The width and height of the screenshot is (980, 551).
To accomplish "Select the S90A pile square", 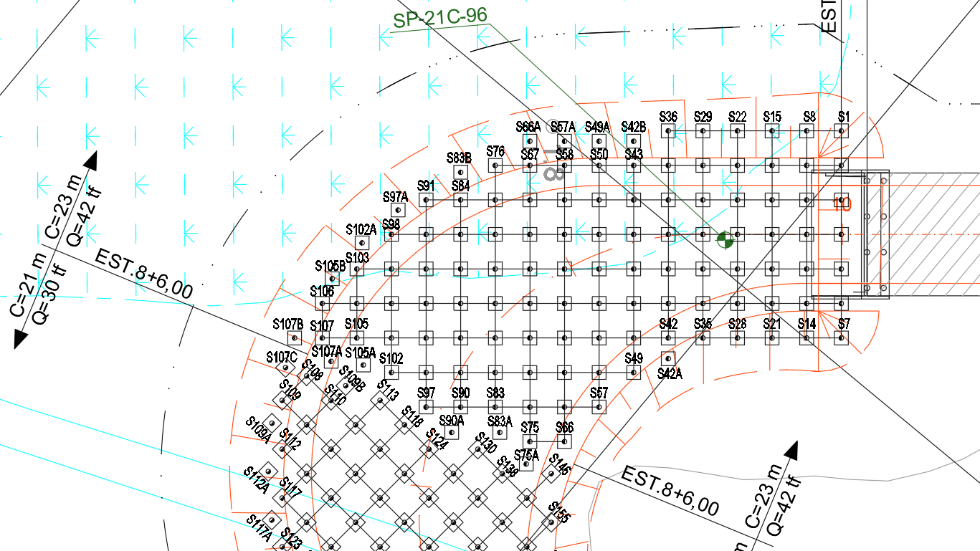I will coord(452,433).
